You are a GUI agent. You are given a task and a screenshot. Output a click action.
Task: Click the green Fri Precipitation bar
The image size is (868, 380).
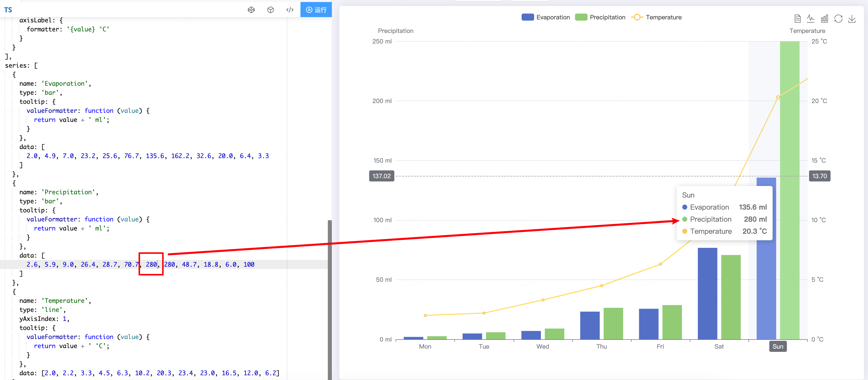click(672, 322)
